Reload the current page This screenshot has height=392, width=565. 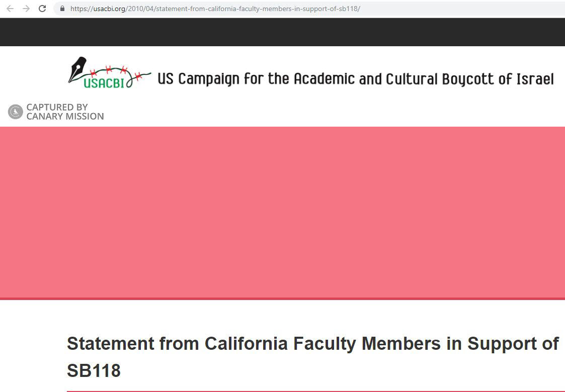(x=42, y=9)
